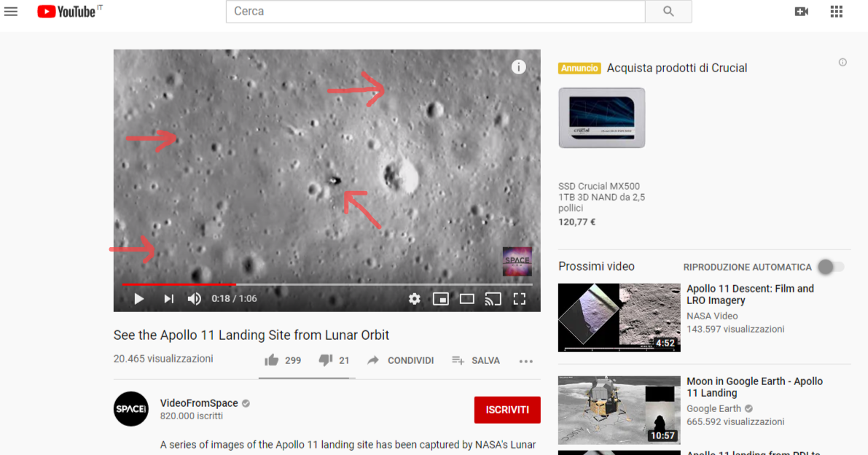Click the ISCRIVITI subscribe button

pos(507,410)
